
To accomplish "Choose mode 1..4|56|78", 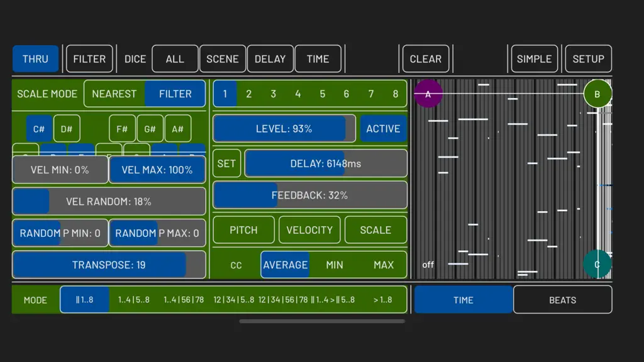I will [184, 300].
